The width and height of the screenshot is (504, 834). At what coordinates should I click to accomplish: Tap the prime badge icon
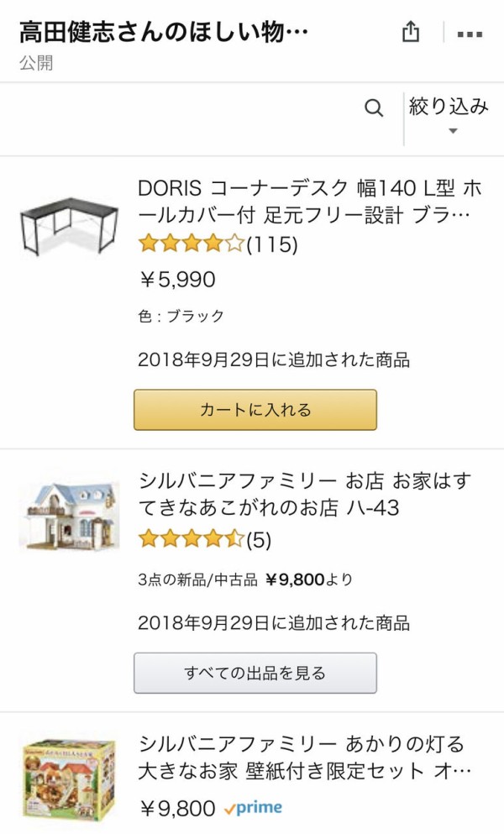click(254, 809)
